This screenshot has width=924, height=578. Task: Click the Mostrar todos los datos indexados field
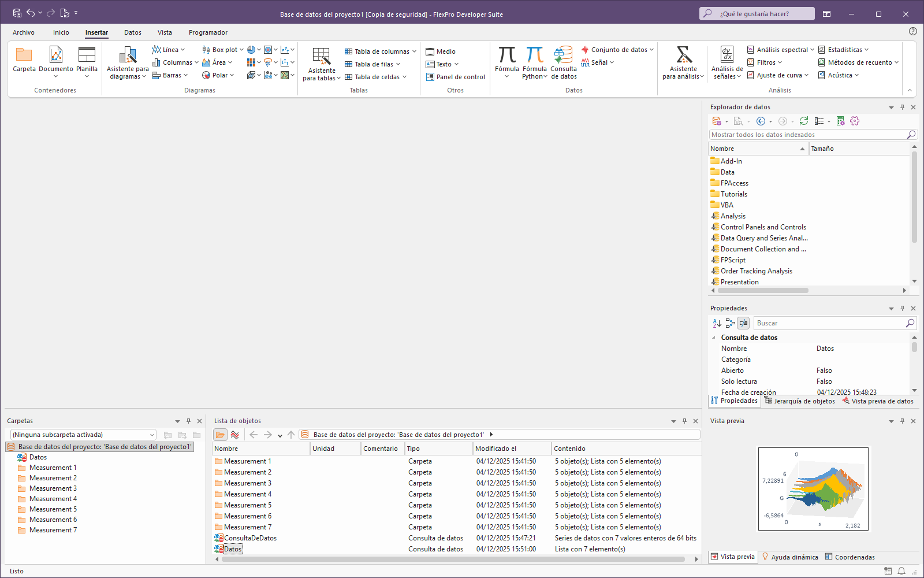click(807, 135)
